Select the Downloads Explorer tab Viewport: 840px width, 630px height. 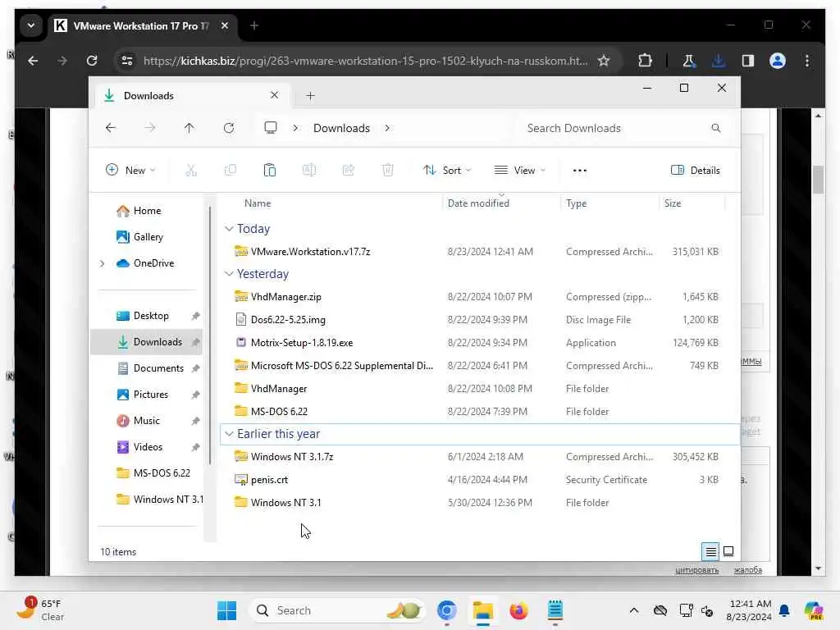click(x=191, y=96)
